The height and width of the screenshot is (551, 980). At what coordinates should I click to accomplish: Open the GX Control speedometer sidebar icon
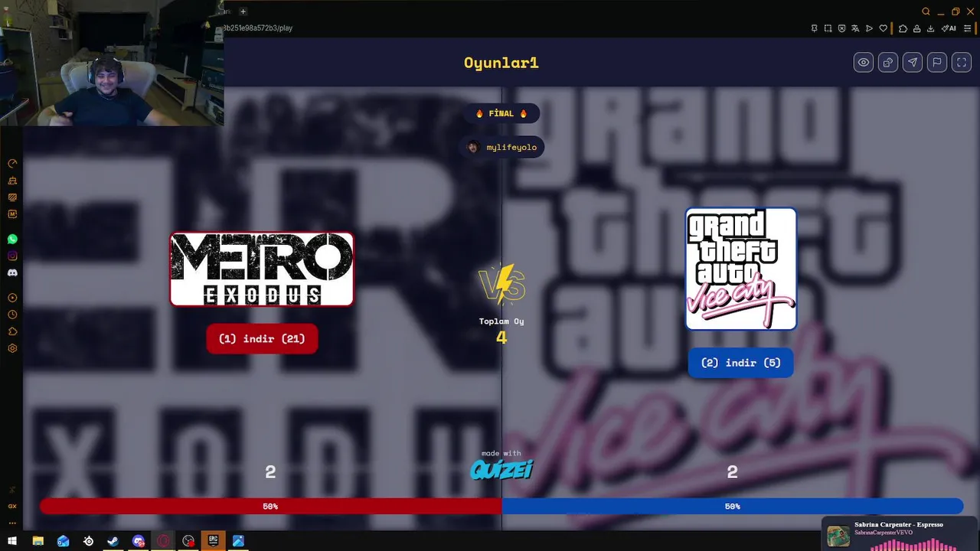(12, 164)
